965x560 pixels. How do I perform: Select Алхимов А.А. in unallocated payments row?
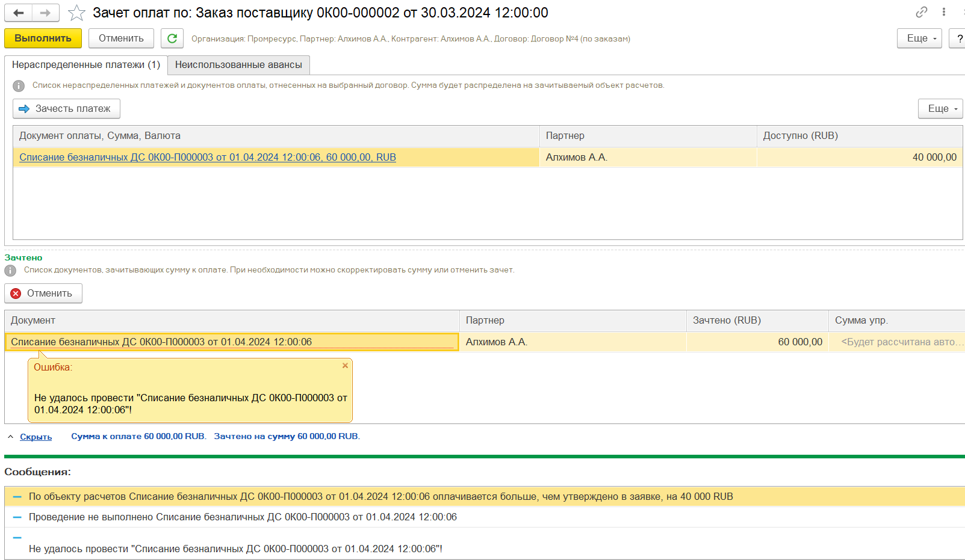[648, 157]
